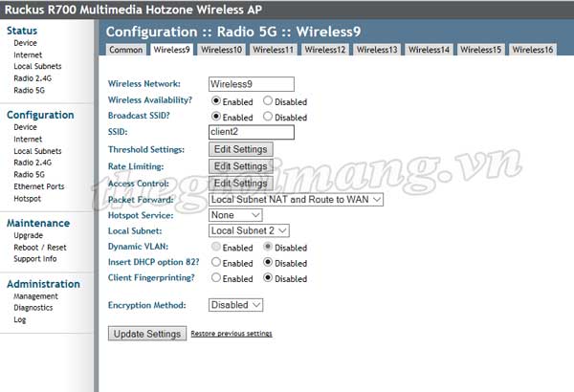
Task: Select Disabled for Wireless Availability
Action: (x=268, y=100)
